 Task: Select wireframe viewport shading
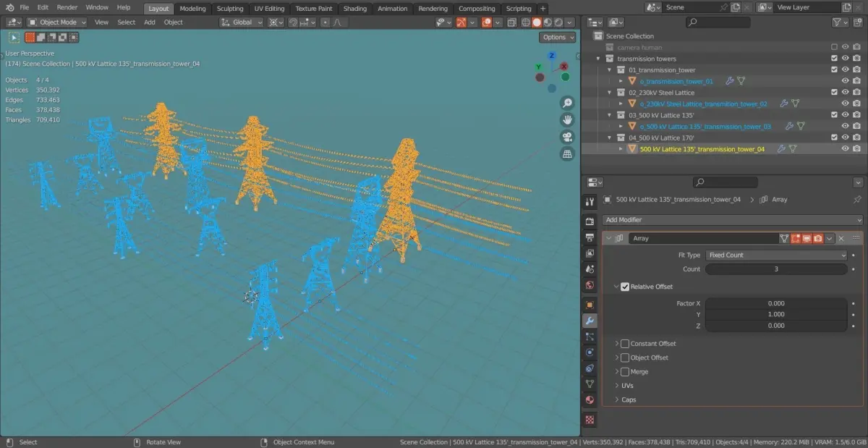525,22
